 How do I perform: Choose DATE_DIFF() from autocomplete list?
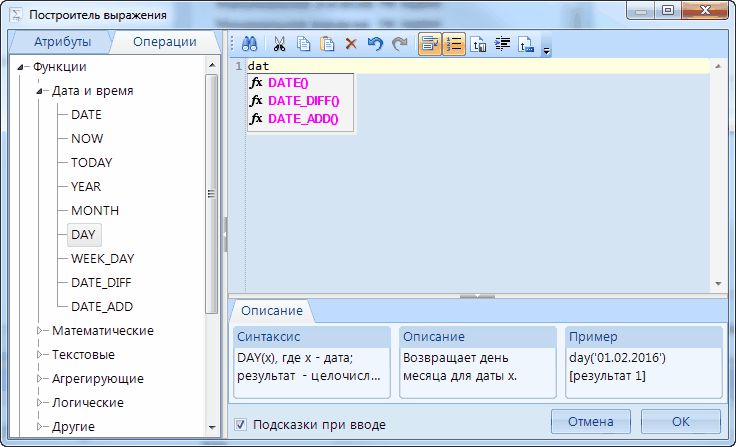tap(303, 100)
